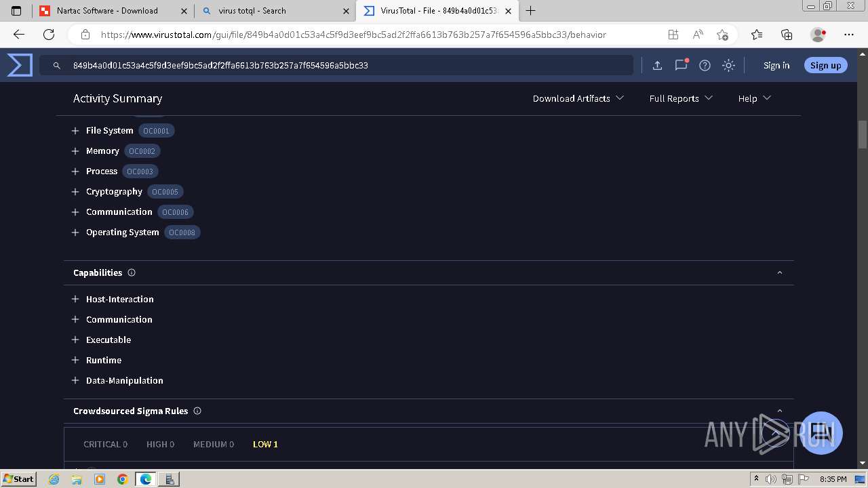Filter Sigma rules by LOW 1
The image size is (868, 488).
[x=265, y=444]
